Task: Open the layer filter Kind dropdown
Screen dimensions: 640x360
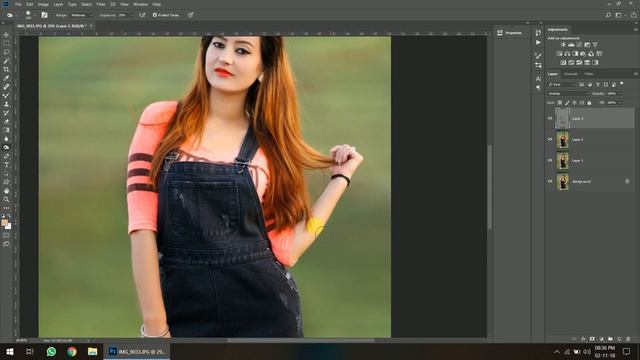Action: (x=562, y=84)
